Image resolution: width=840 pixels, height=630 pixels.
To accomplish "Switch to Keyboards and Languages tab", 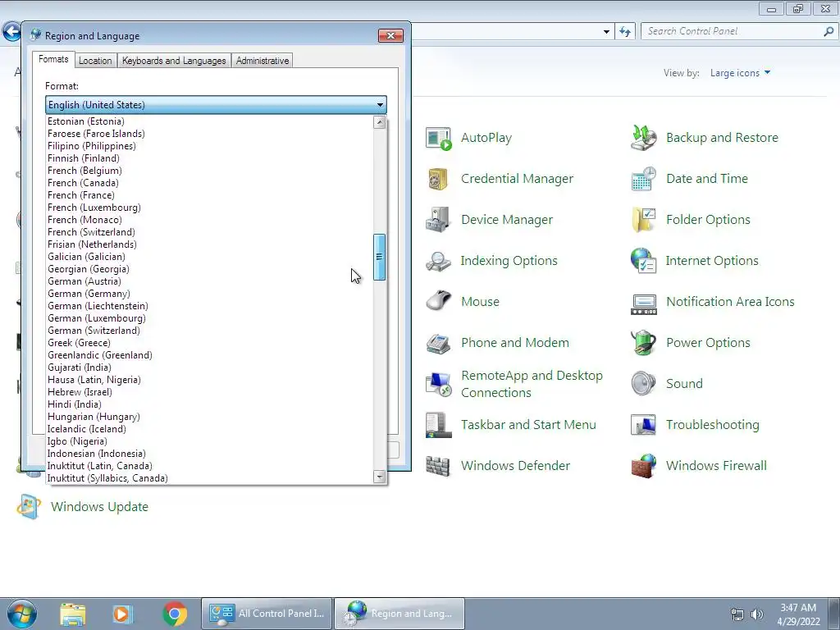I will pyautogui.click(x=174, y=61).
